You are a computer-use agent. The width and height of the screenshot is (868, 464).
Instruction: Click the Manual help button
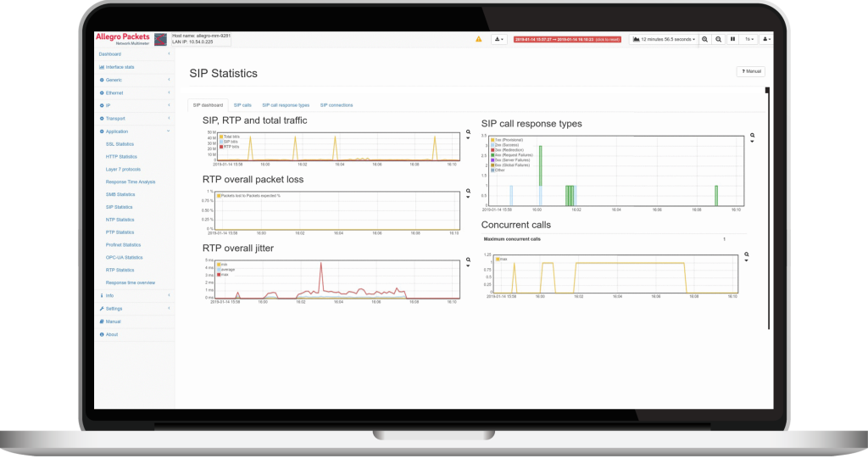[750, 72]
